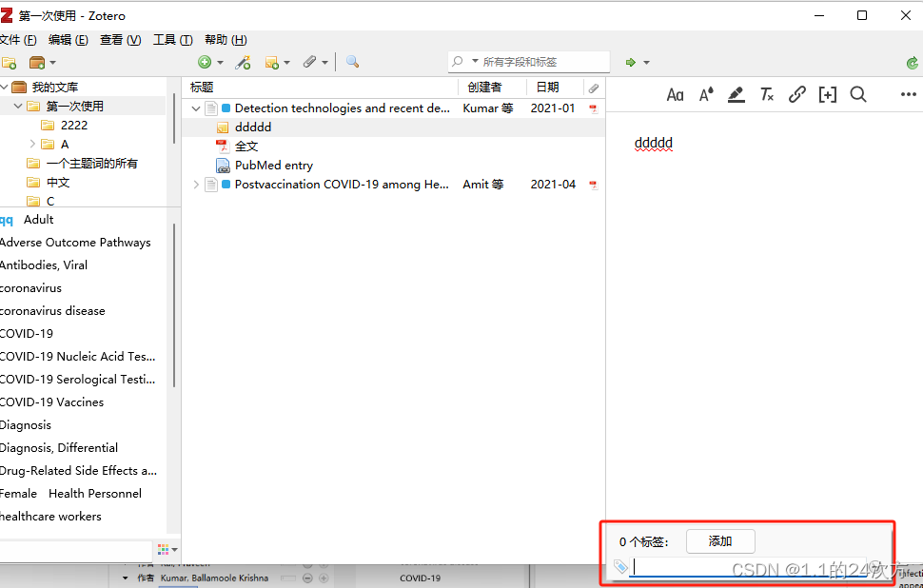Click the clear formatting Tx button
Image resolution: width=923 pixels, height=588 pixels.
(x=766, y=94)
